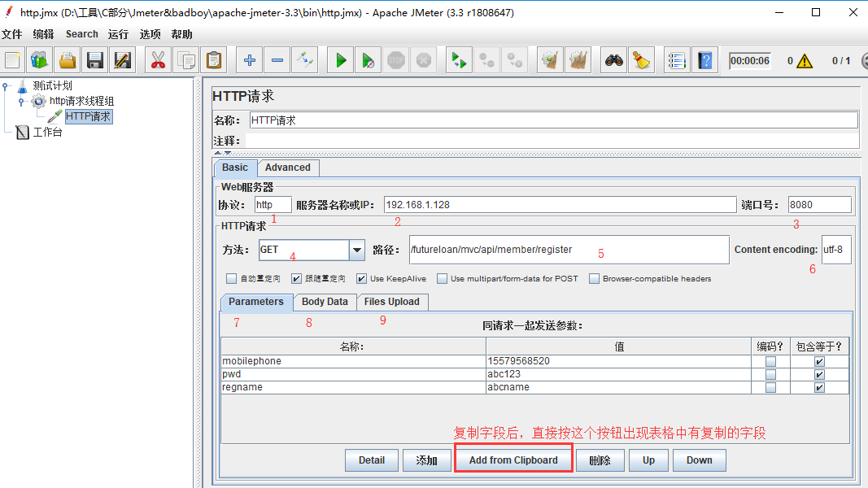Open the Templates icon in toolbar
The width and height of the screenshot is (868, 488).
pyautogui.click(x=39, y=60)
